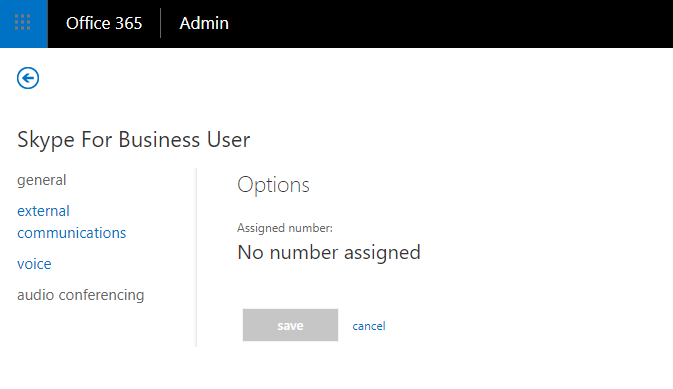The width and height of the screenshot is (673, 389).
Task: Click the empty black header bar beside Admin
Action: point(451,24)
